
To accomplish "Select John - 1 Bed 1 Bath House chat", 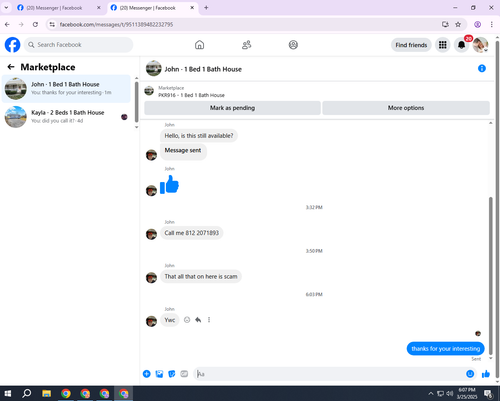I will coord(66,89).
